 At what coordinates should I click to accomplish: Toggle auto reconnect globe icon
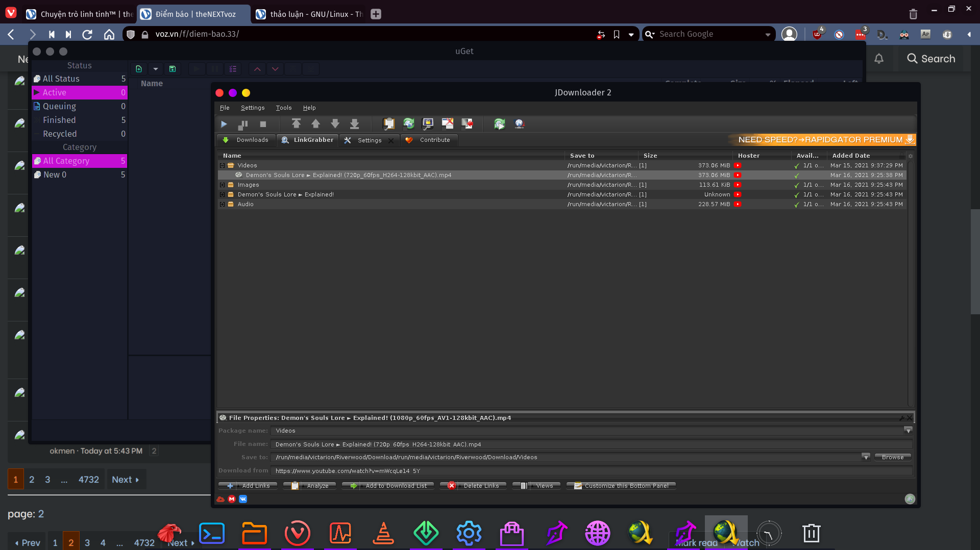(x=408, y=123)
